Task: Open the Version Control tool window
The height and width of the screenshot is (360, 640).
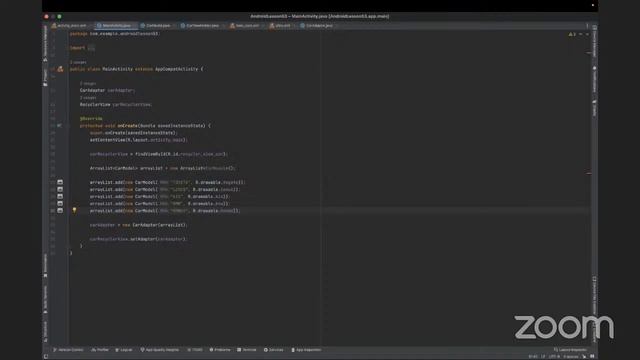Action: click(x=68, y=350)
